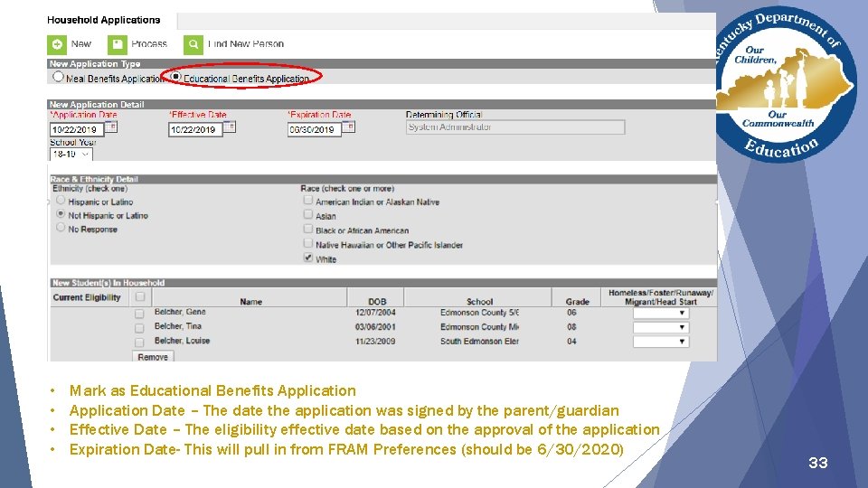Open the Application Date calendar icon
Screen dimensions: 868x488
110,127
